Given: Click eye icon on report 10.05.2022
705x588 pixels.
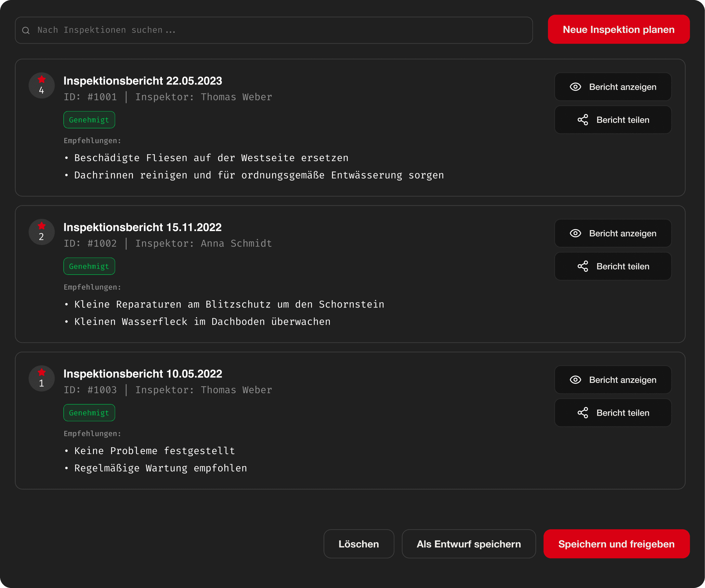Looking at the screenshot, I should (575, 380).
